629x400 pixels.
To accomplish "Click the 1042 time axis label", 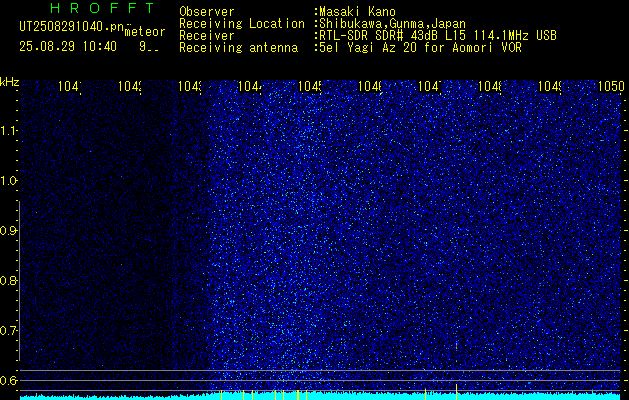I will pyautogui.click(x=130, y=86).
